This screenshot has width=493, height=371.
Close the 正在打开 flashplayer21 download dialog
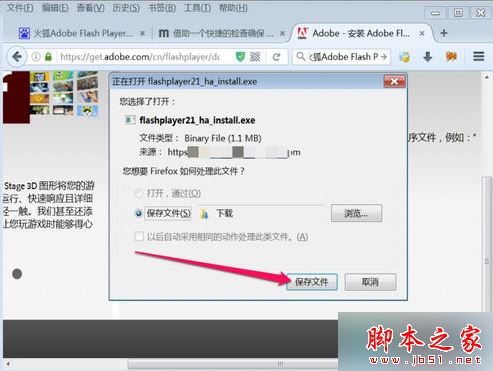click(x=394, y=81)
